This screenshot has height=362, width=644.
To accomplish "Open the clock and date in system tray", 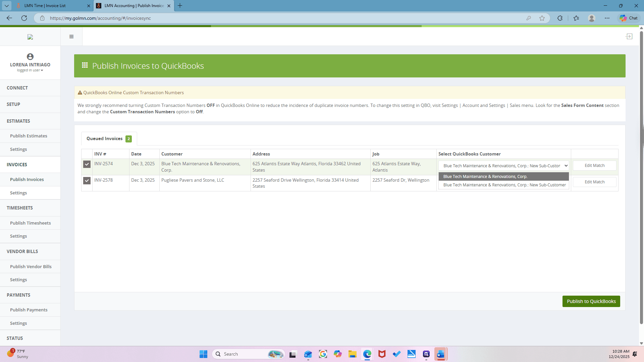I will pyautogui.click(x=619, y=354).
